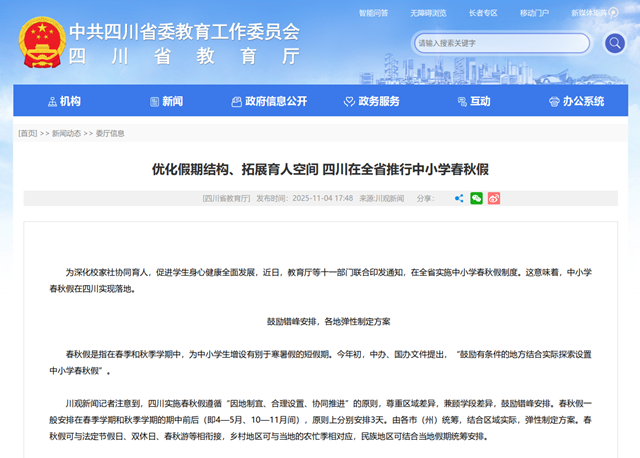
Task: Enable 无障碍浏览 accessibility mode
Action: (x=428, y=14)
